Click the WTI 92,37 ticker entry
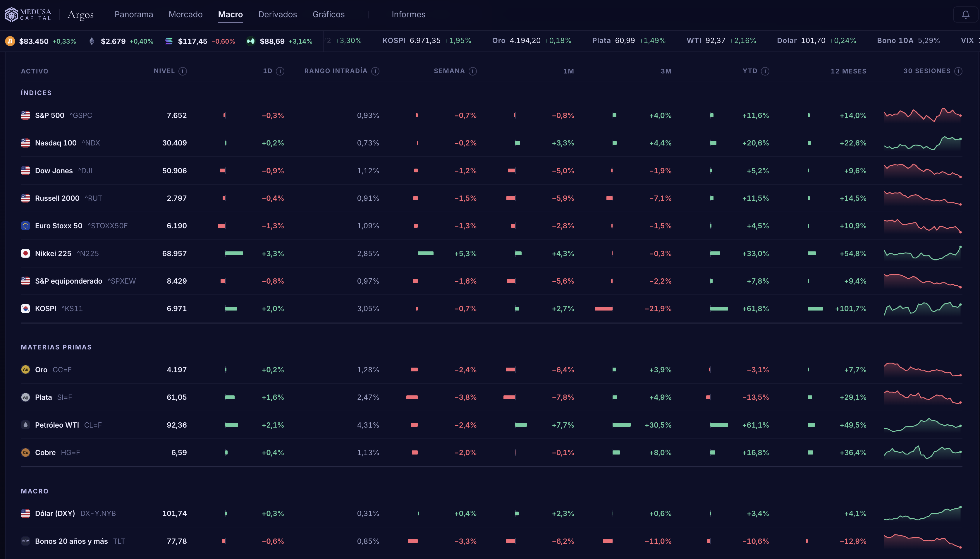 click(721, 41)
